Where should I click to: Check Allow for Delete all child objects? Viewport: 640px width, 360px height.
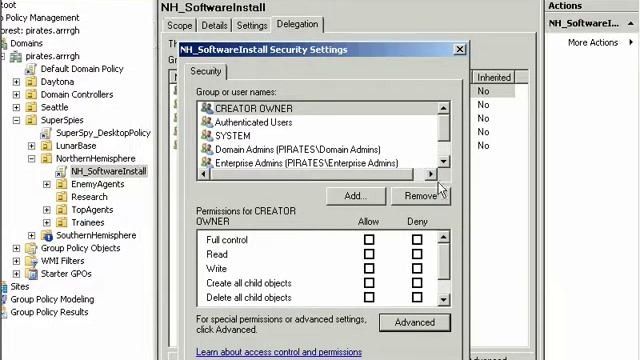point(369,297)
